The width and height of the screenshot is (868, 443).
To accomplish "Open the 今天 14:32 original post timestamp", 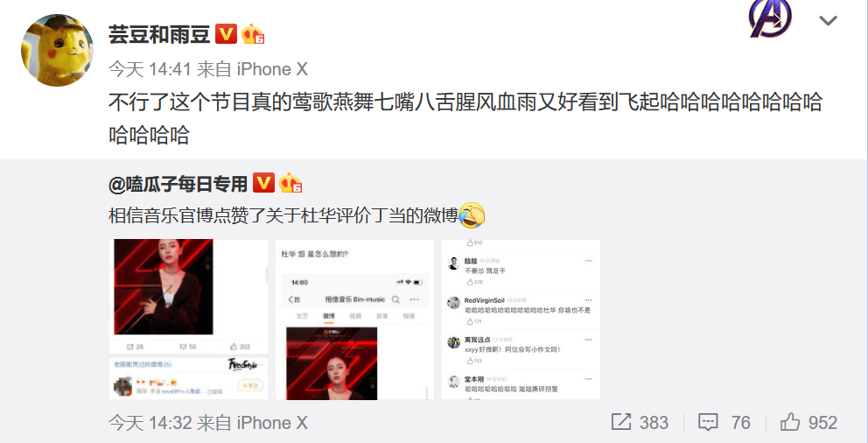I will click(150, 423).
